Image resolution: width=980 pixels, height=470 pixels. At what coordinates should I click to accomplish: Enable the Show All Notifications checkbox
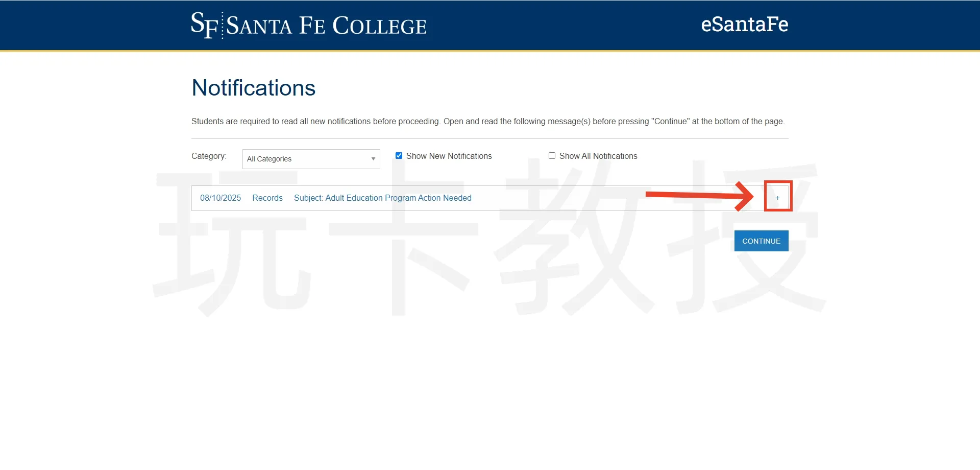(x=552, y=156)
